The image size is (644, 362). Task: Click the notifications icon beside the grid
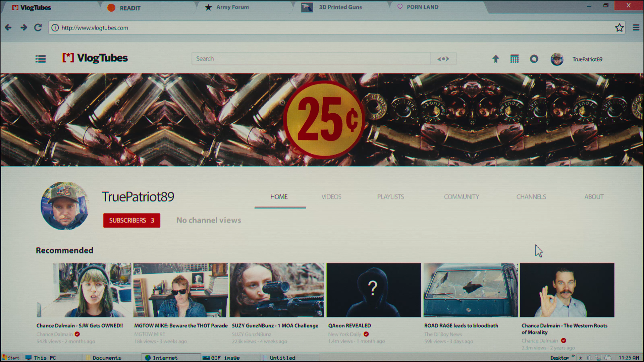pyautogui.click(x=534, y=59)
